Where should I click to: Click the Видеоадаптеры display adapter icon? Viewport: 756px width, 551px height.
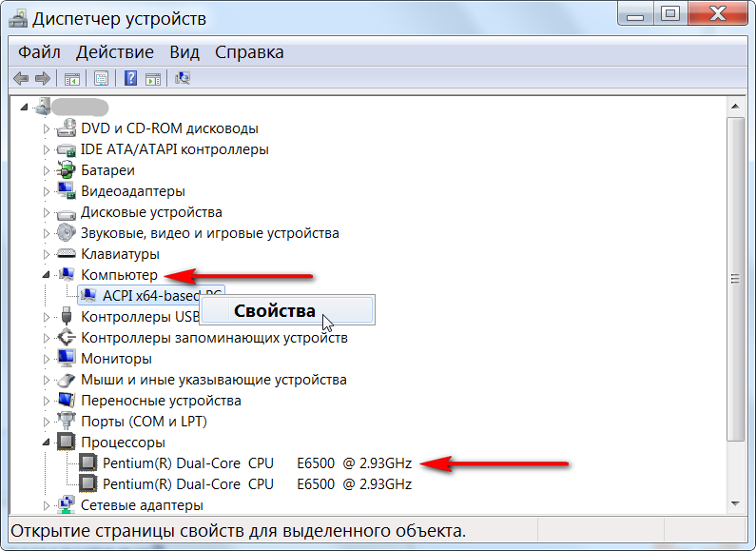[66, 191]
